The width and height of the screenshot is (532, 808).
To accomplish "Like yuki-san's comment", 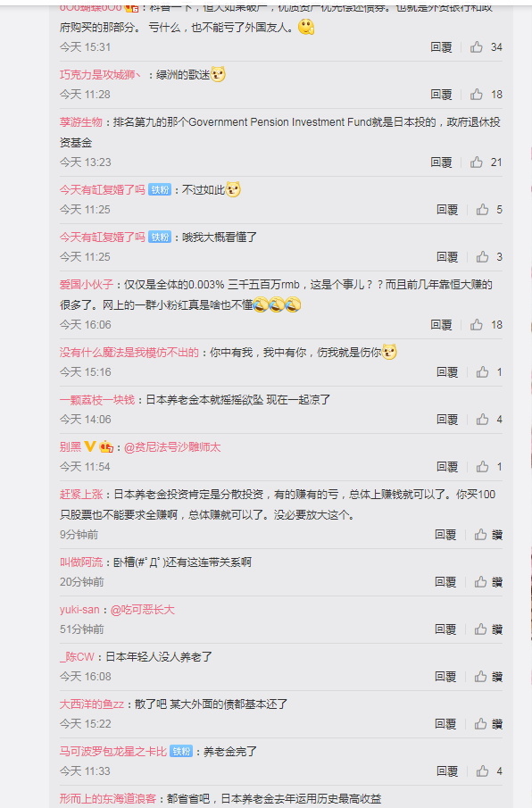I will coord(480,629).
